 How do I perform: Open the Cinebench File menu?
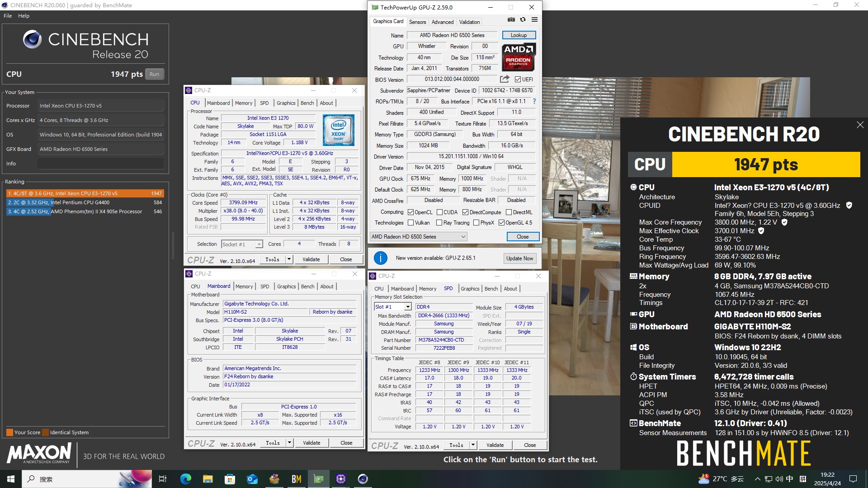point(8,16)
